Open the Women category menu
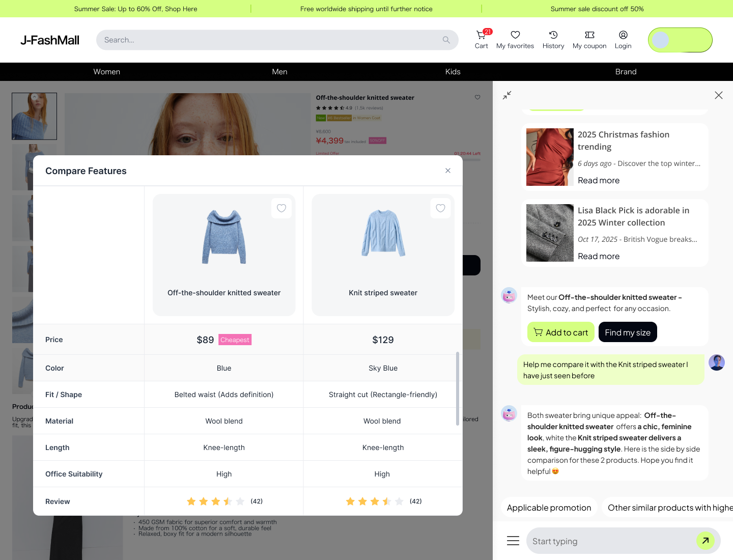Image resolution: width=733 pixels, height=560 pixels. [107, 72]
